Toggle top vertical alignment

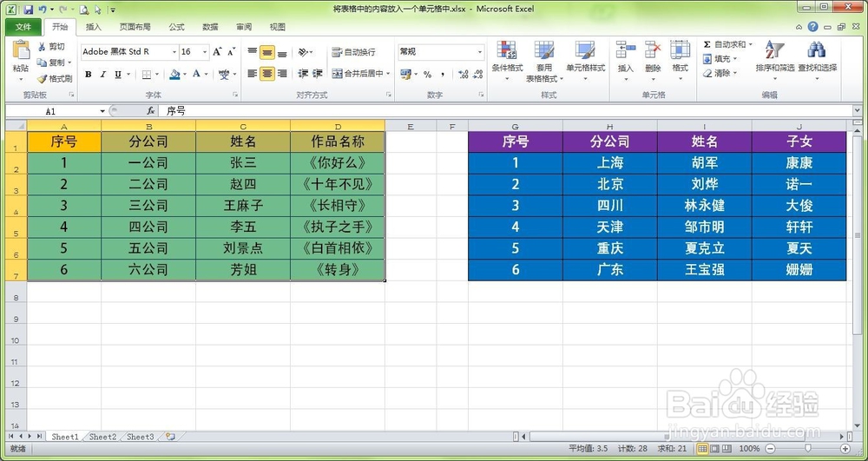[x=253, y=53]
